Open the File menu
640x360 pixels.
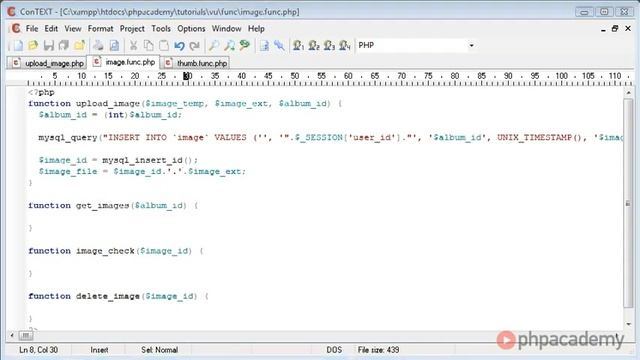(x=32, y=29)
